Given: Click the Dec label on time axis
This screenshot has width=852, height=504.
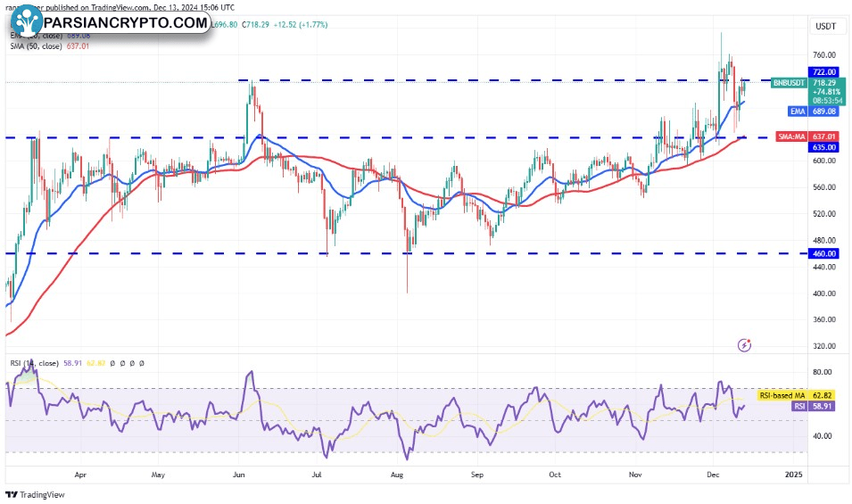Looking at the screenshot, I should point(713,475).
